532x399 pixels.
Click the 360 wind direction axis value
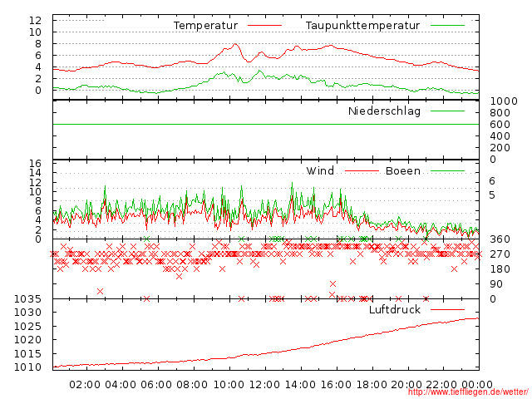500,239
